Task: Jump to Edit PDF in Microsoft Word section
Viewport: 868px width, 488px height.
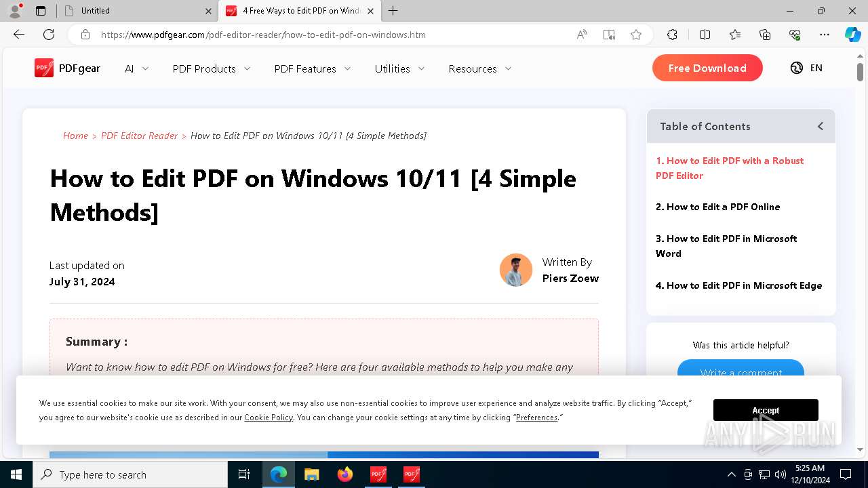Action: [x=726, y=246]
